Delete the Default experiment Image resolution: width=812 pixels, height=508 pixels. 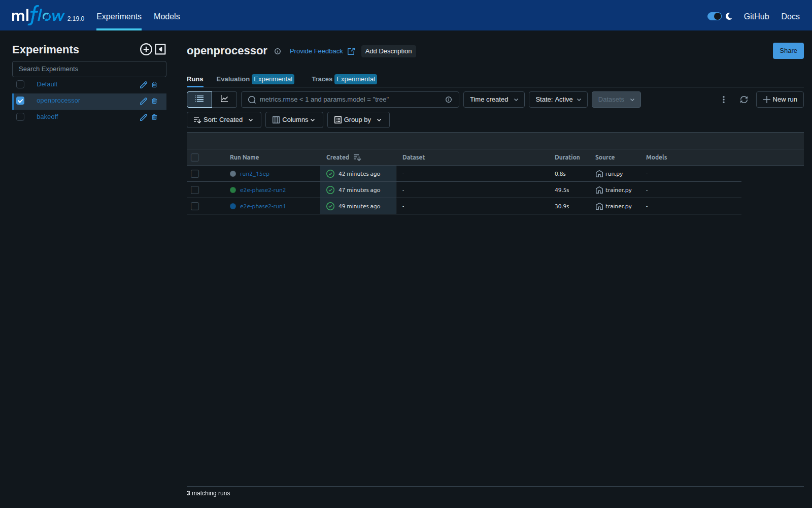[x=154, y=85]
